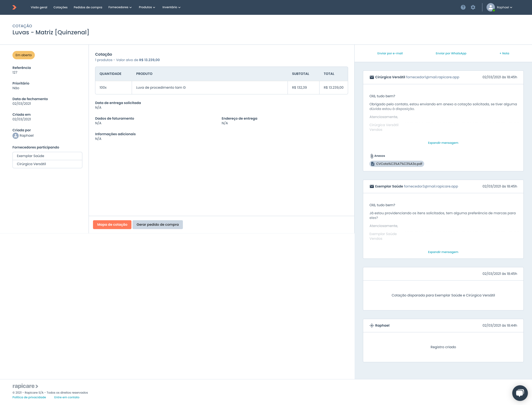The height and width of the screenshot is (405, 532).
Task: Expand Cirúrgica Versátil's message
Action: (x=443, y=143)
